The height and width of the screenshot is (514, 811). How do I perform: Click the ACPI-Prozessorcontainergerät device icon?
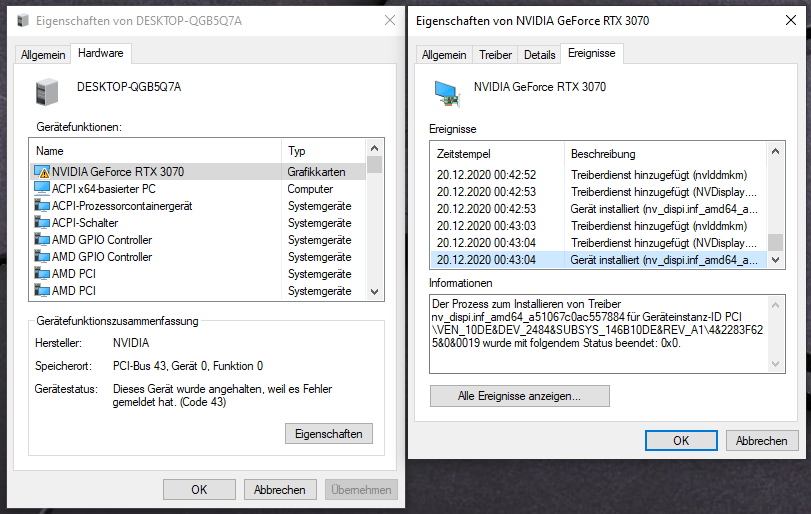coord(42,206)
